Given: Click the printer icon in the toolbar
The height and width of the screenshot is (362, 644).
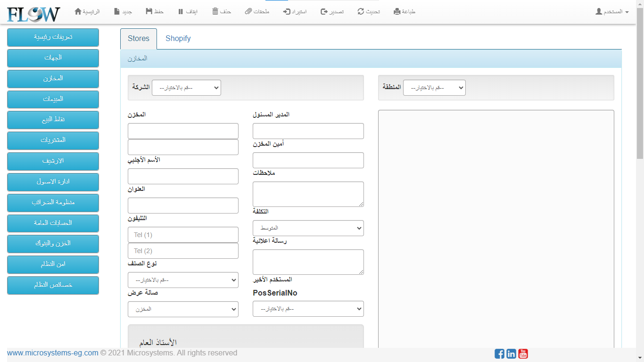Looking at the screenshot, I should tap(397, 11).
